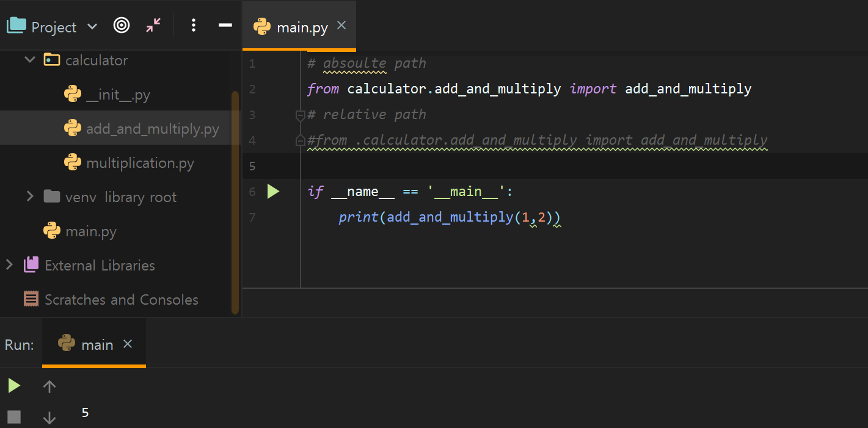Click the Project panel folder icon
Screen dimensions: 868x428
coord(16,26)
